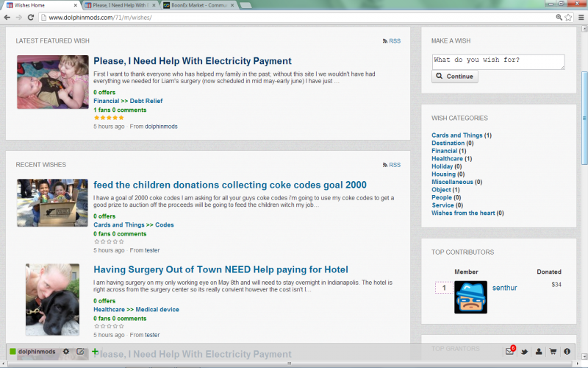The height and width of the screenshot is (368, 588).
Task: Click the zoom magnifier icon in address bar
Action: click(x=559, y=17)
